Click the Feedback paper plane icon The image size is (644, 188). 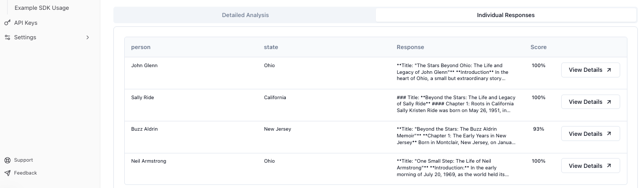click(x=7, y=173)
